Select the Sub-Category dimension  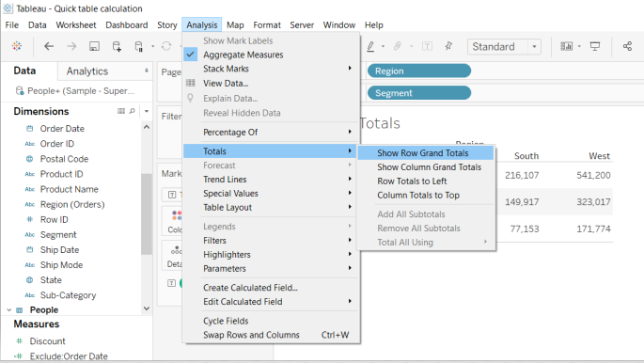[68, 295]
